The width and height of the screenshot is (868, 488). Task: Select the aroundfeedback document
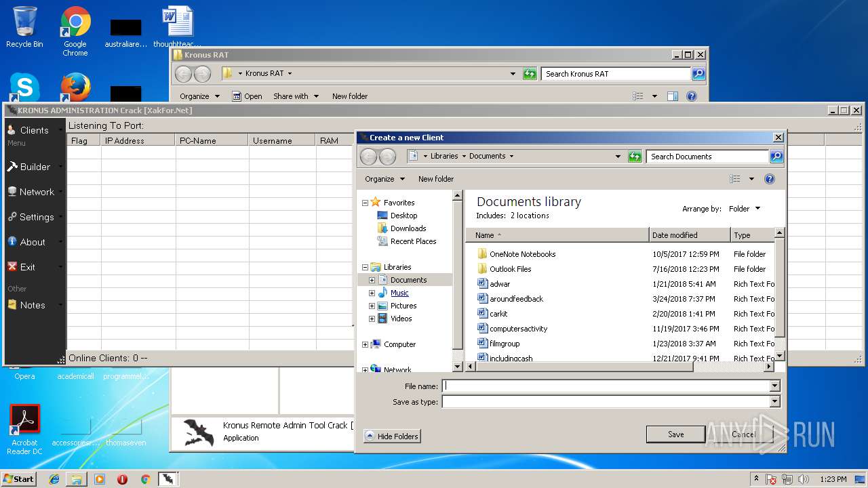pyautogui.click(x=516, y=299)
